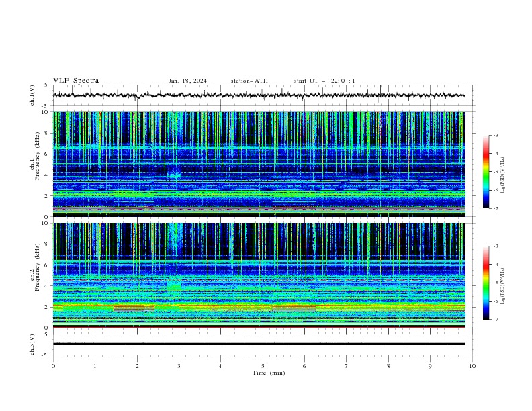Click the ch.1 PSD color scale bar
This screenshot has width=532, height=411.
[x=486, y=172]
